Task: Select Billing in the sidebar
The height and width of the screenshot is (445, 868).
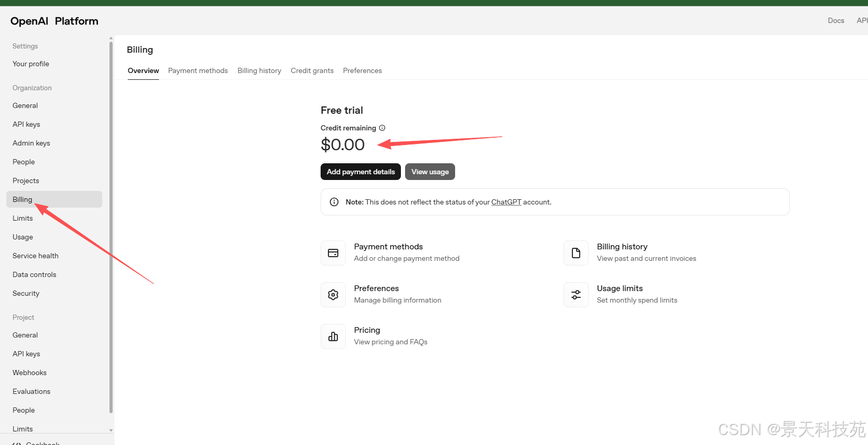Action: pyautogui.click(x=54, y=199)
